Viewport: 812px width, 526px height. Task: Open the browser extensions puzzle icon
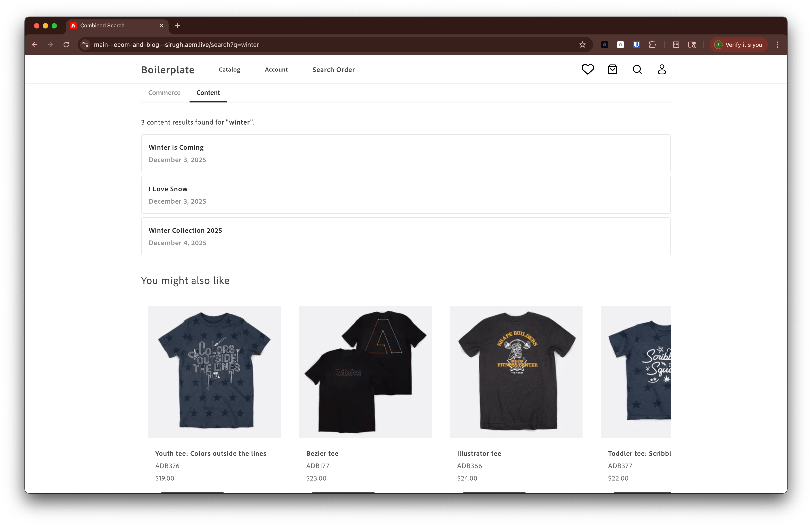click(653, 44)
